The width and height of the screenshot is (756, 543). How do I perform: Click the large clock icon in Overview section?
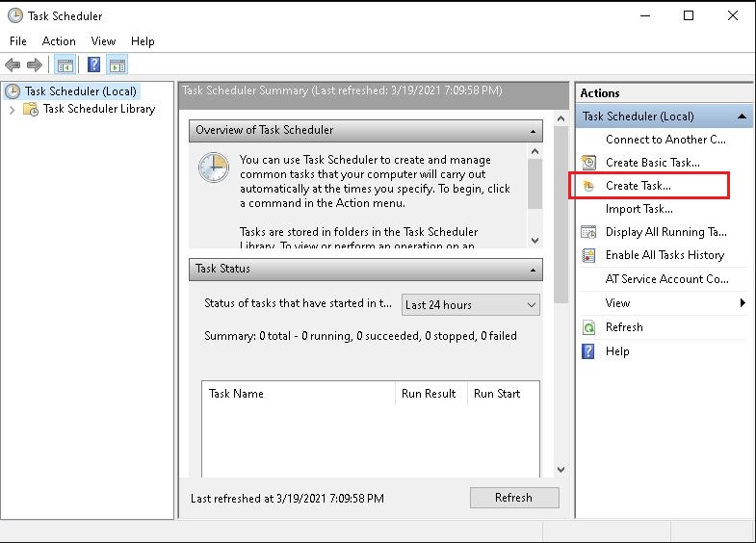tap(214, 168)
